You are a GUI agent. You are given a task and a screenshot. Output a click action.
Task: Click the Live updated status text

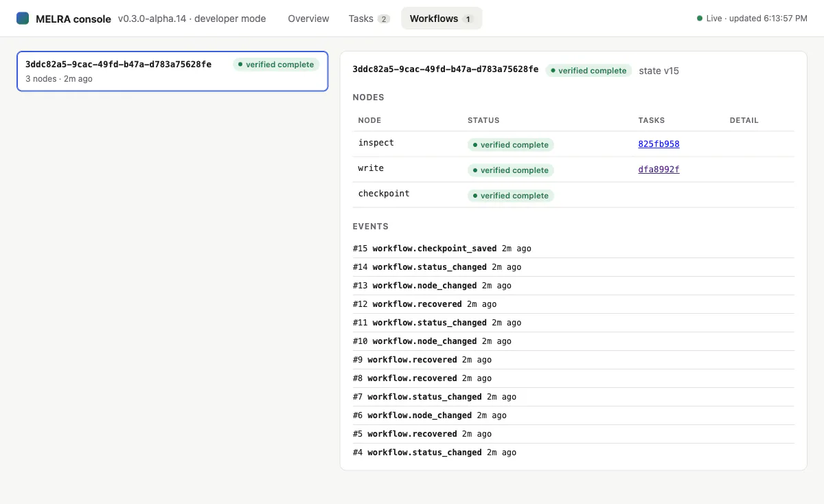(x=752, y=19)
